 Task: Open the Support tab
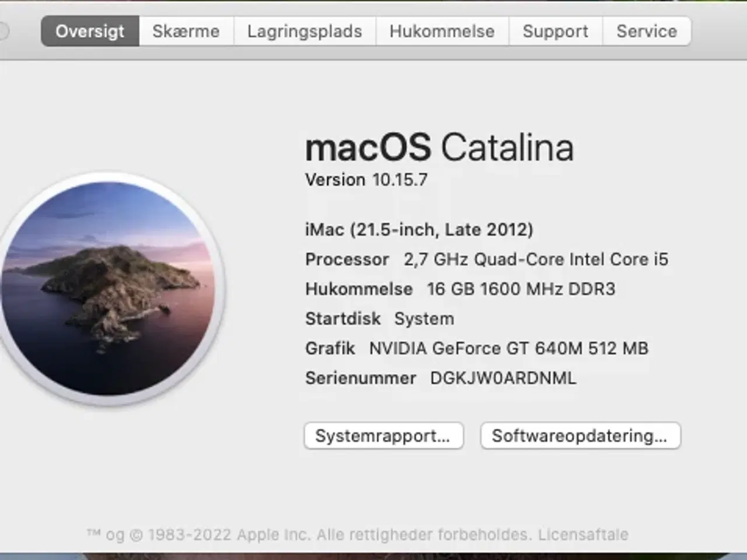(556, 31)
